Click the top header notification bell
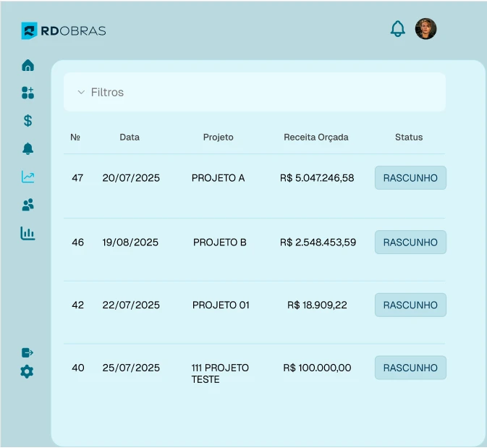487x448 pixels. 397,29
